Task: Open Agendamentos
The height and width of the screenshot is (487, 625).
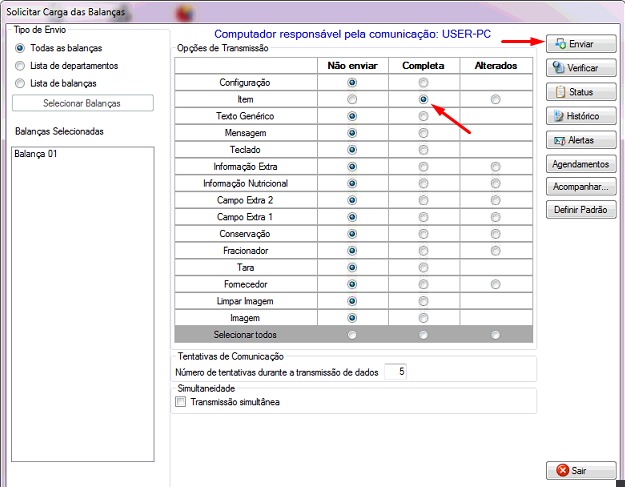Action: coord(581,164)
